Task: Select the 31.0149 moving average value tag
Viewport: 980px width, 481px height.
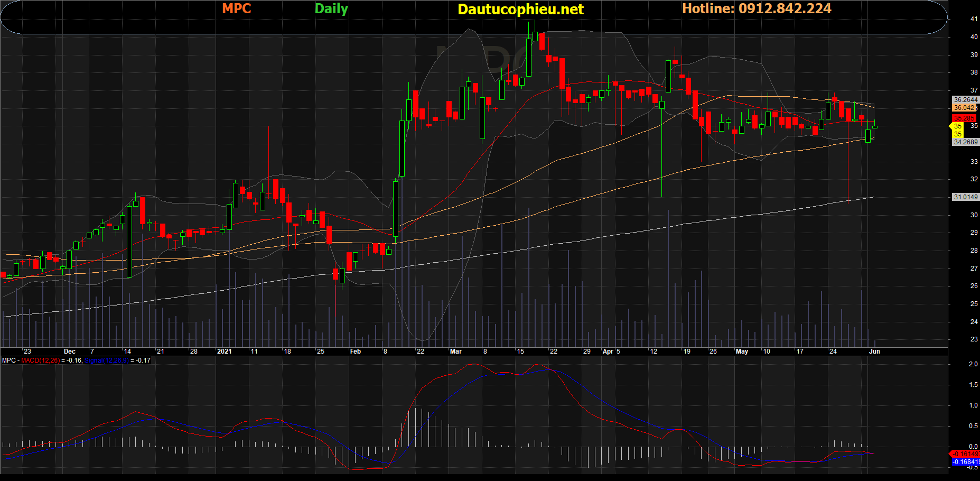Action: (965, 197)
